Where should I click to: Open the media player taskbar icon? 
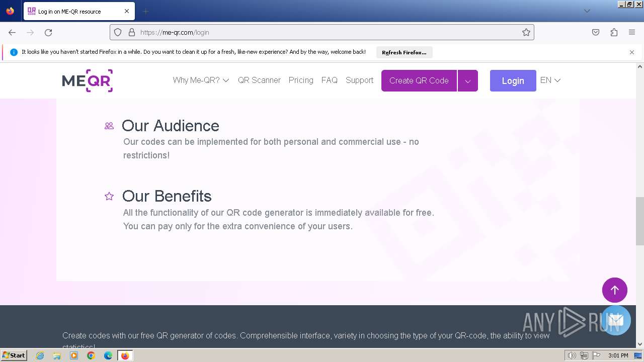(74, 355)
